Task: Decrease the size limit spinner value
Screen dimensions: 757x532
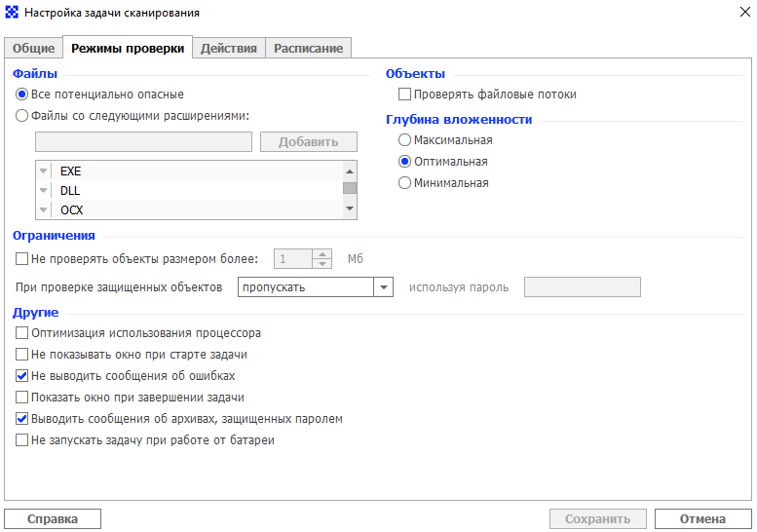Action: 322,264
